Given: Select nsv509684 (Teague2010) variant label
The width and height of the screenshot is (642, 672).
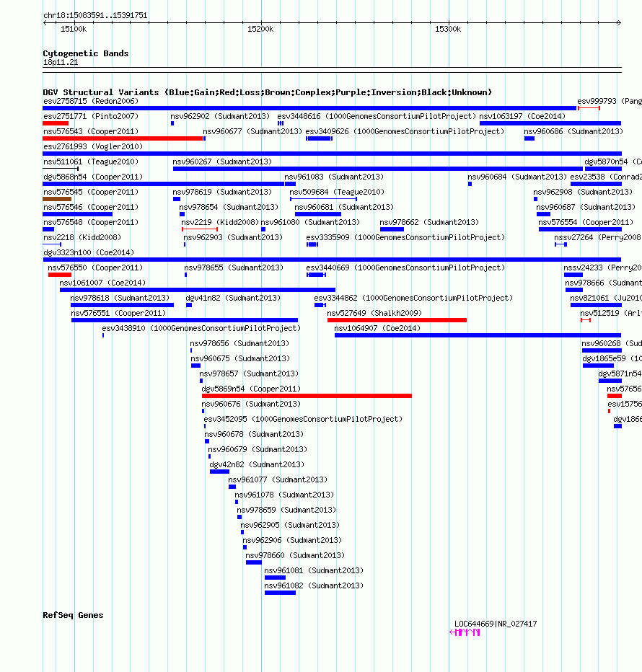Looking at the screenshot, I should coord(337,192).
